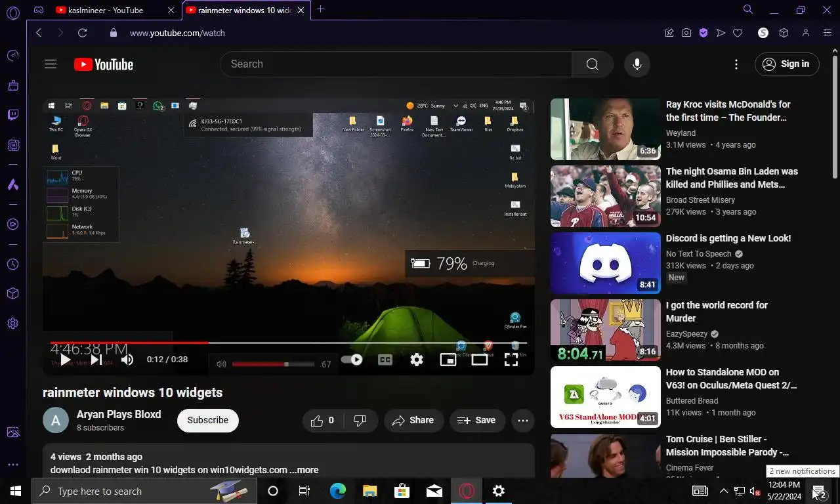The image size is (840, 504).
Task: Toggle closed captions in the player
Action: point(385,360)
